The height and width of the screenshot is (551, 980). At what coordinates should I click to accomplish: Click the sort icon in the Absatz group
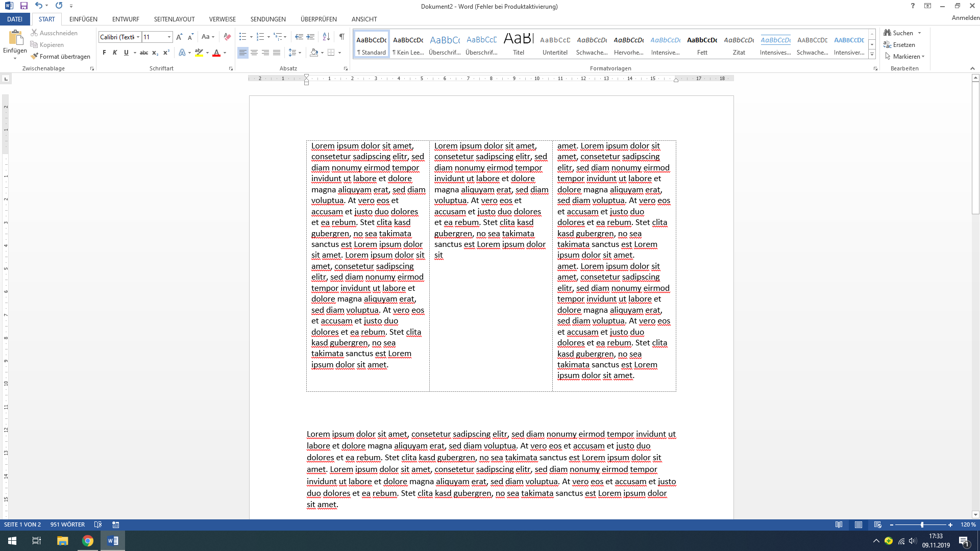(327, 37)
